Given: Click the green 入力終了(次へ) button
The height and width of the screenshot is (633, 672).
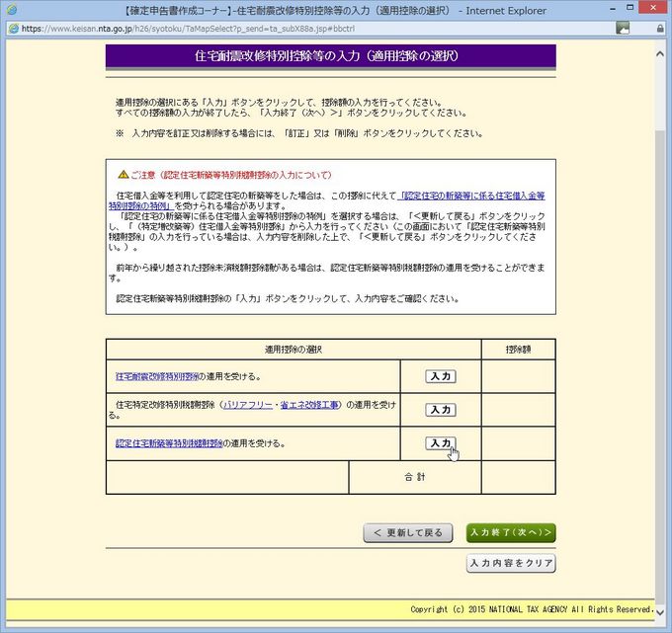Looking at the screenshot, I should 510,533.
